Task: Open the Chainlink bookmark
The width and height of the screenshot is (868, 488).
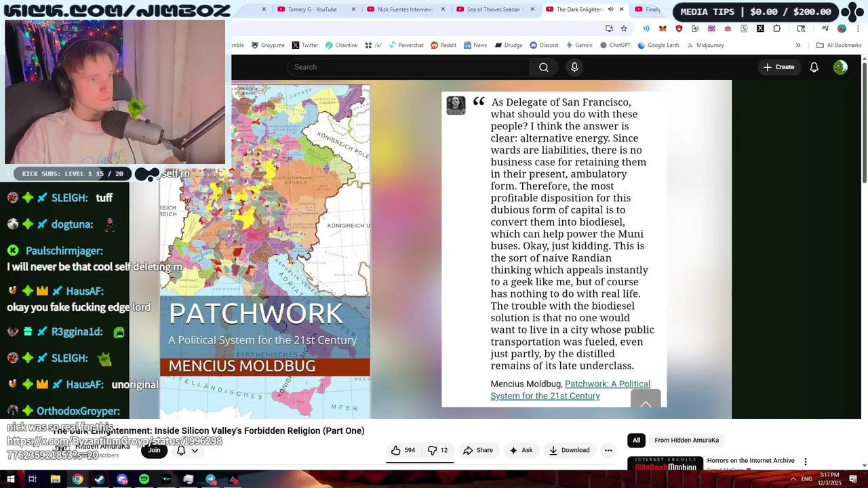Action: click(x=341, y=45)
